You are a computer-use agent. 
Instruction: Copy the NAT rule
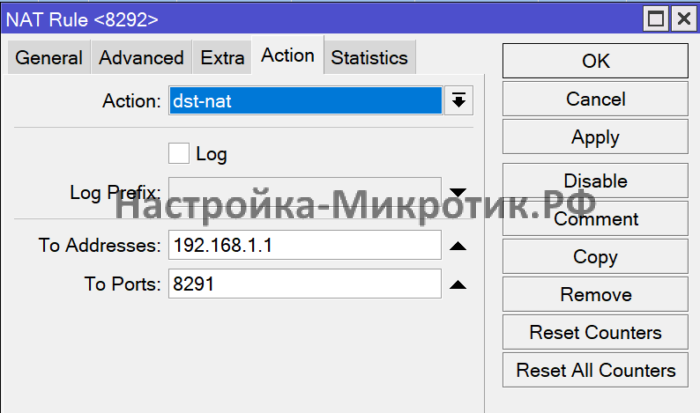point(595,257)
